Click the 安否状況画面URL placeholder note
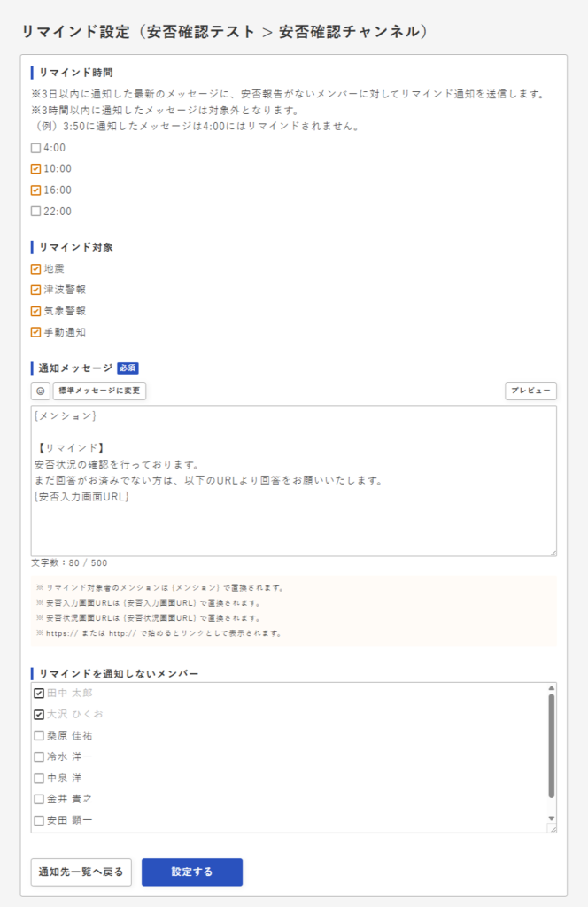588x907 pixels. 149,618
